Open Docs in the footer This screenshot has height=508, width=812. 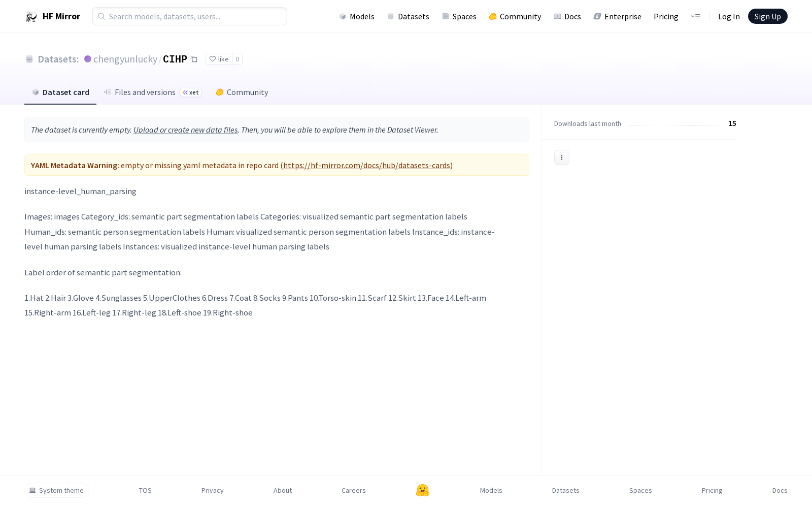pos(780,490)
